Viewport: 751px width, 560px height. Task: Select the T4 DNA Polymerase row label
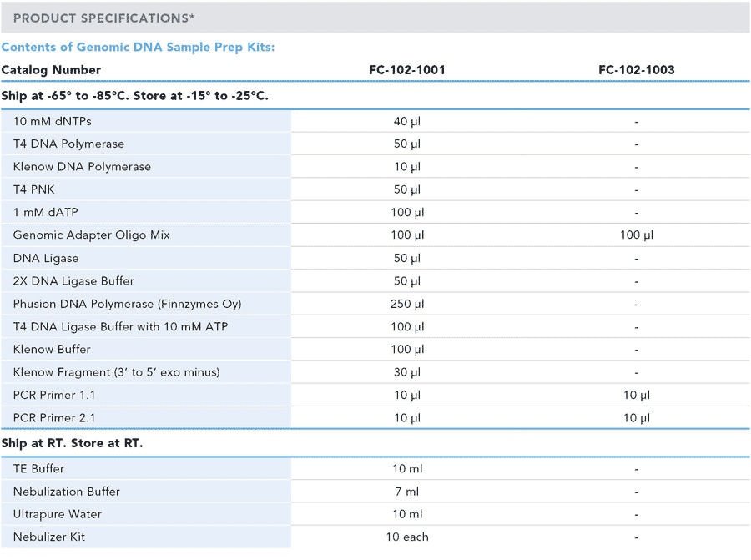[68, 144]
